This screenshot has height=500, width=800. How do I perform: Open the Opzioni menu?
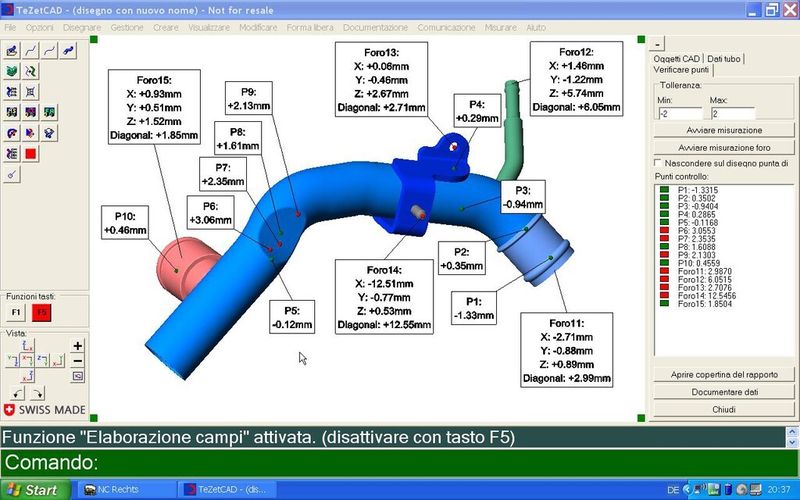[39, 28]
